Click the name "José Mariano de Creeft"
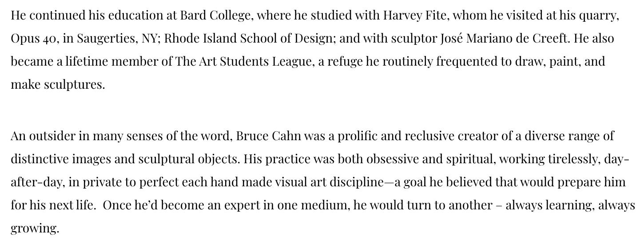Viewport: 644px width, 244px height. (504, 39)
